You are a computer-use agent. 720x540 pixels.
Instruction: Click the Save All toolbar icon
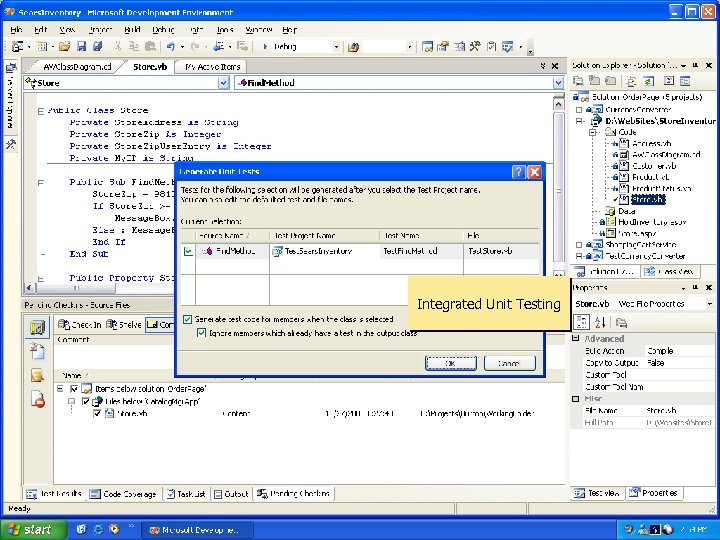tap(97, 46)
